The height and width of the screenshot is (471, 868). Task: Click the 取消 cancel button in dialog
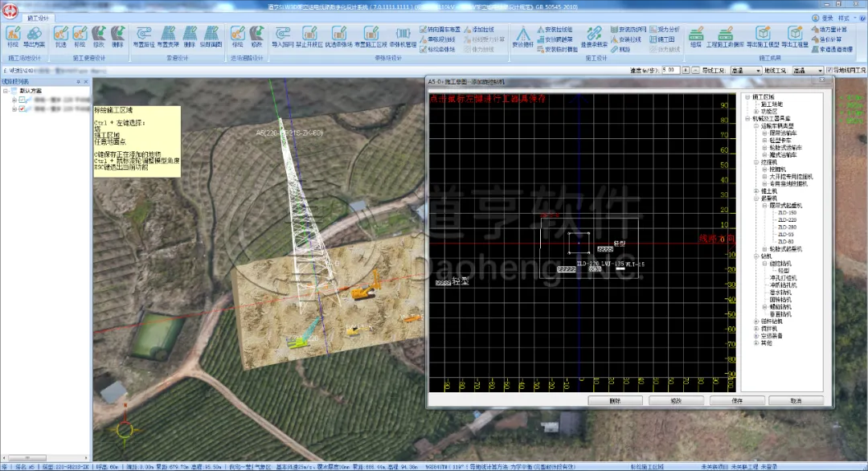pyautogui.click(x=796, y=400)
